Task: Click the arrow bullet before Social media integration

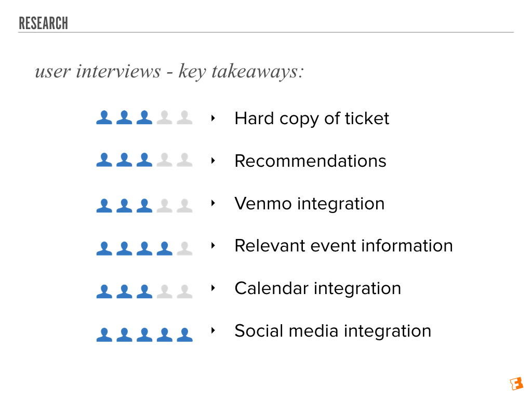Action: 213,330
